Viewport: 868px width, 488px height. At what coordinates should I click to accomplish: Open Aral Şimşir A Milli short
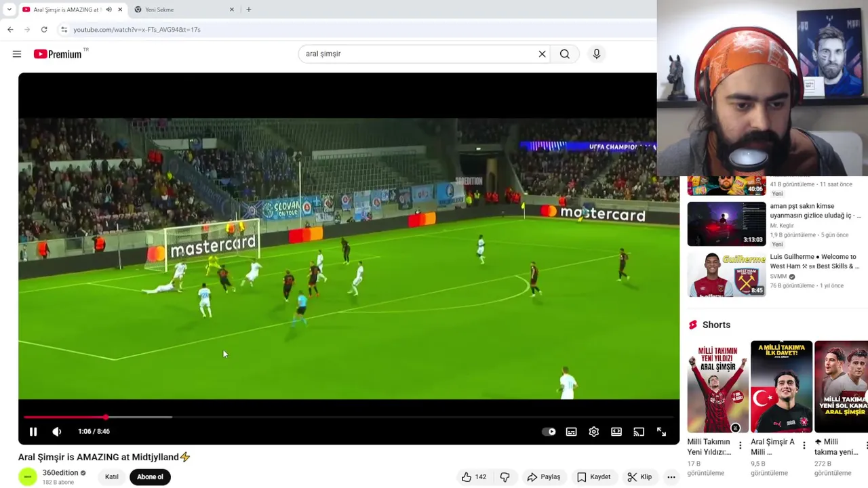point(781,386)
